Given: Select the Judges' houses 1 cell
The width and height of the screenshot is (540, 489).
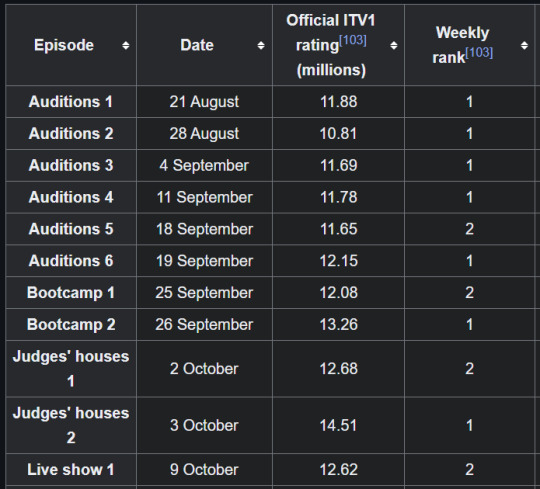Looking at the screenshot, I should [71, 369].
